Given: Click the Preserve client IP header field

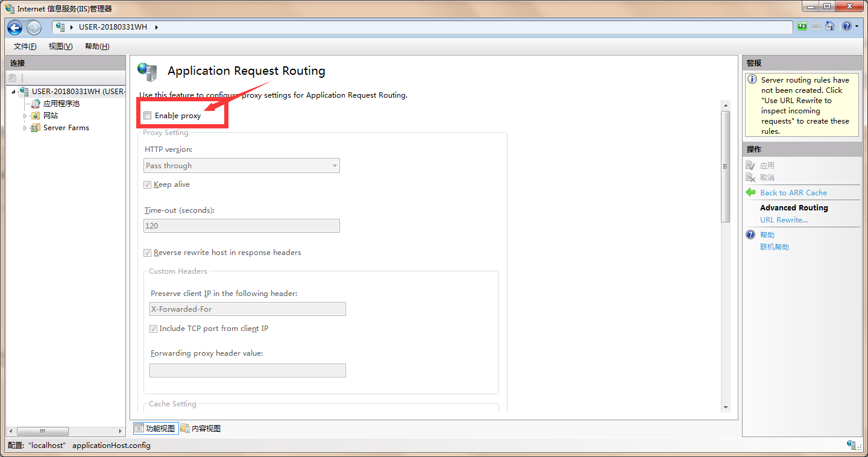Looking at the screenshot, I should pos(248,309).
